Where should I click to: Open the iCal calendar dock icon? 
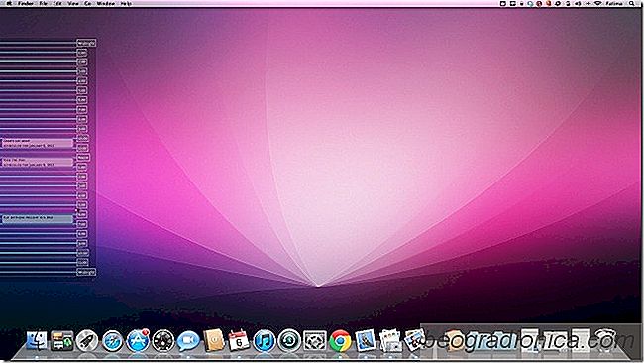pos(239,341)
